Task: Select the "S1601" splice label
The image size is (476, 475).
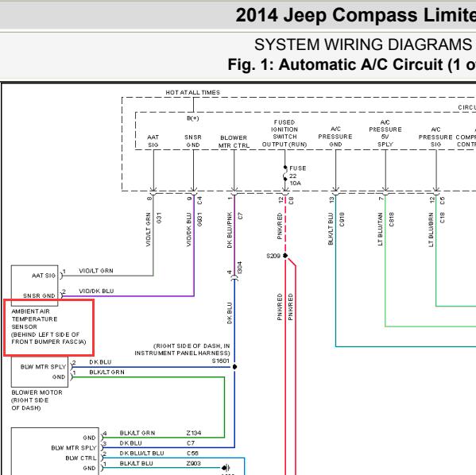Action: [220, 361]
